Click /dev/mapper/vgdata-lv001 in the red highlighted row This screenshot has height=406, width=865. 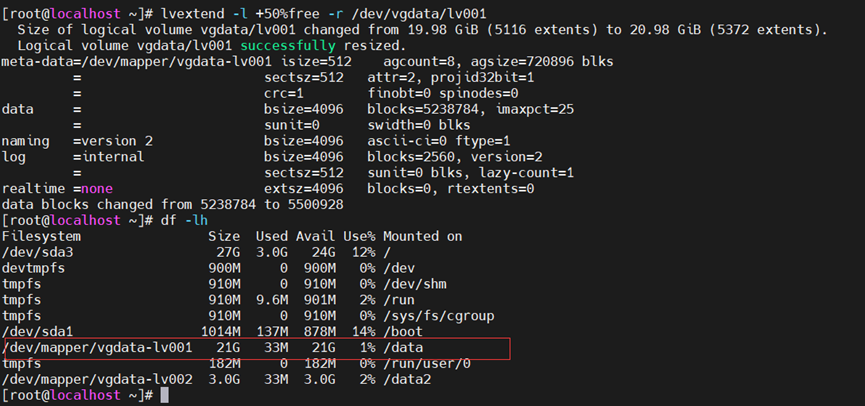tap(93, 347)
